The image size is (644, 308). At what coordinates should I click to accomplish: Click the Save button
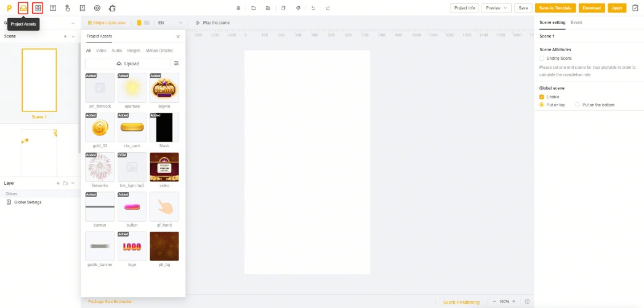pos(523,8)
